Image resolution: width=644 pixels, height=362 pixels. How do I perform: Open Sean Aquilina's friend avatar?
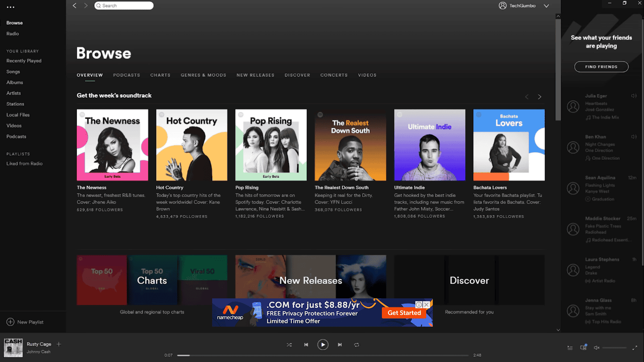click(x=573, y=189)
